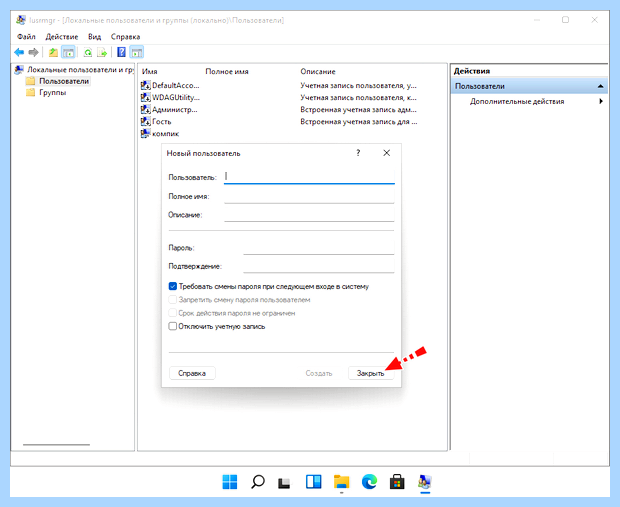The width and height of the screenshot is (620, 507).
Task: Click the Пароль input field
Action: click(x=319, y=247)
